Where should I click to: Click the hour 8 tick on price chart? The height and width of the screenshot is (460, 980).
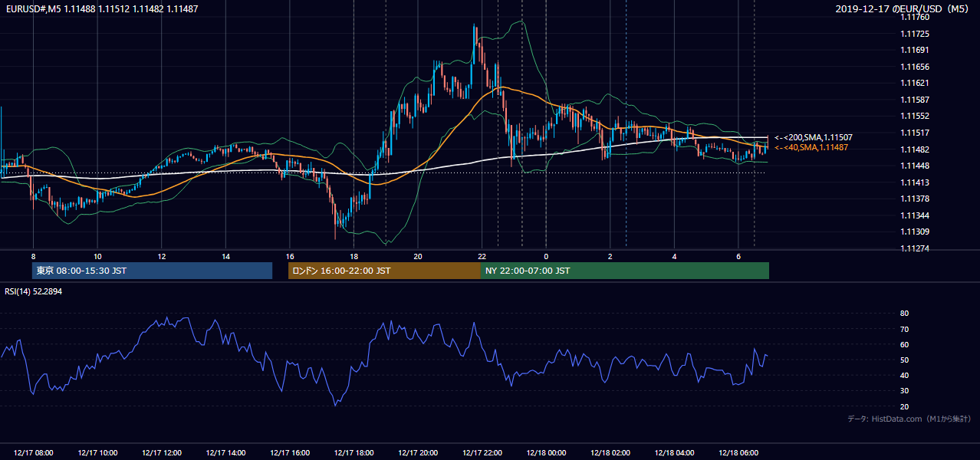tap(33, 256)
